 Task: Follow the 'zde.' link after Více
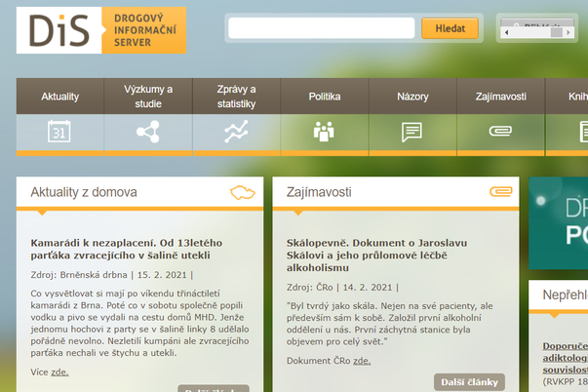pos(59,372)
